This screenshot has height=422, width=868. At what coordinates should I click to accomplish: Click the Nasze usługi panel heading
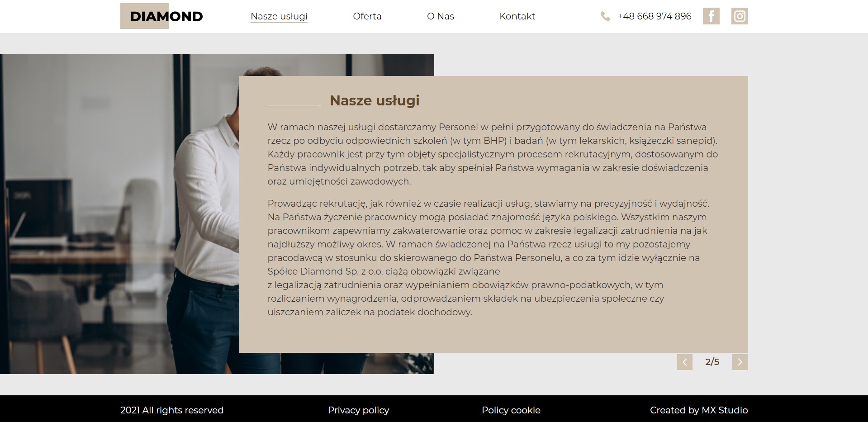click(x=374, y=100)
